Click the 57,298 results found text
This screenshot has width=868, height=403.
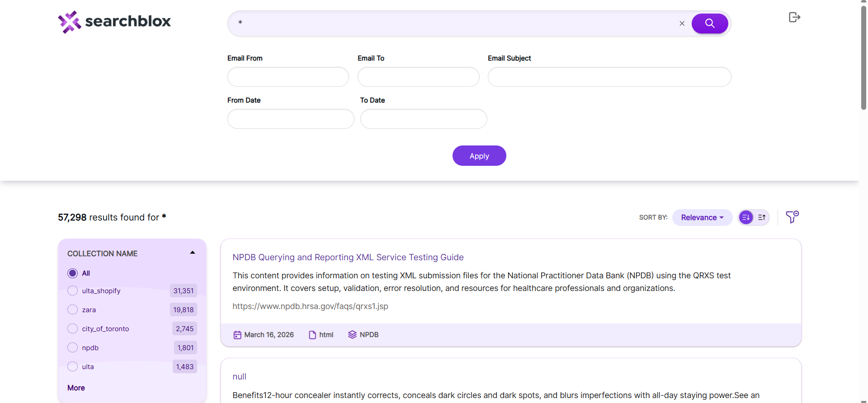(112, 217)
